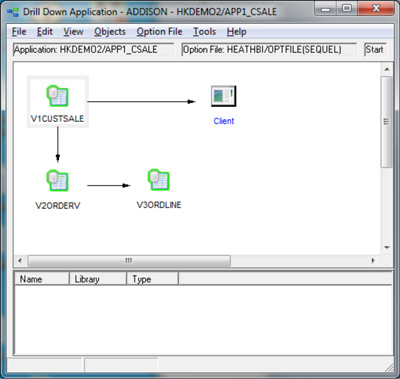Open the Objects menu
The image size is (400, 379).
pyautogui.click(x=110, y=32)
